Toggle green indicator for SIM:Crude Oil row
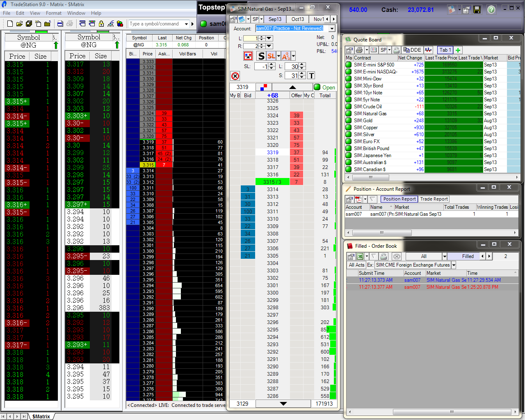Screen dimensions: 525x420 pyautogui.click(x=349, y=106)
